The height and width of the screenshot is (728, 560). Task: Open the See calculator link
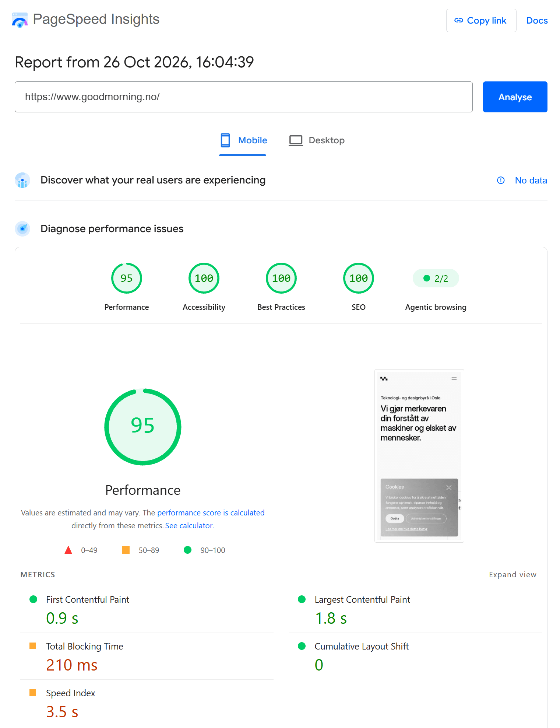(x=190, y=526)
